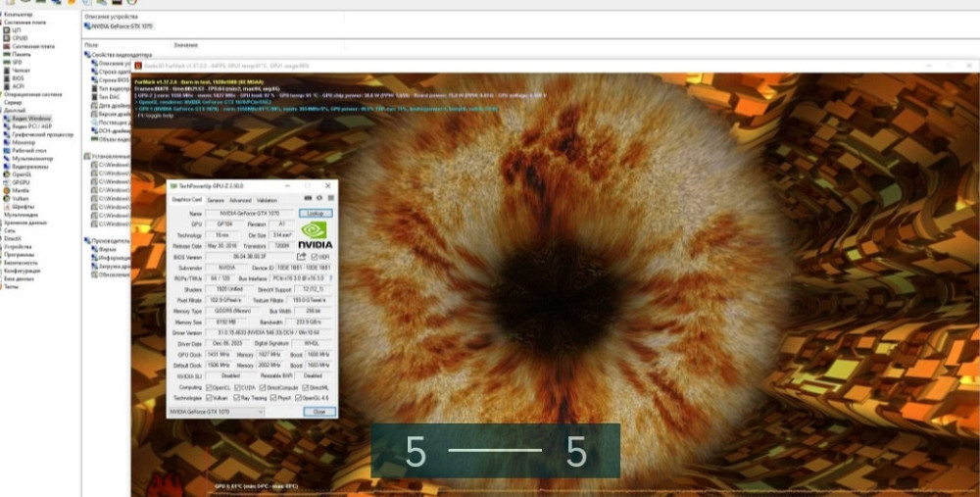Click the BIOS export share icon in GPU-Z
The width and height of the screenshot is (980, 497).
(x=301, y=257)
